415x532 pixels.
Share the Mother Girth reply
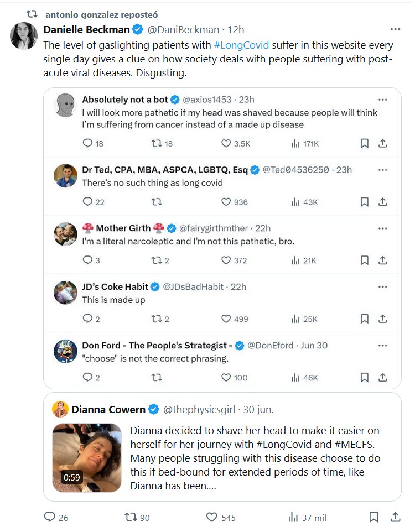coord(382,260)
